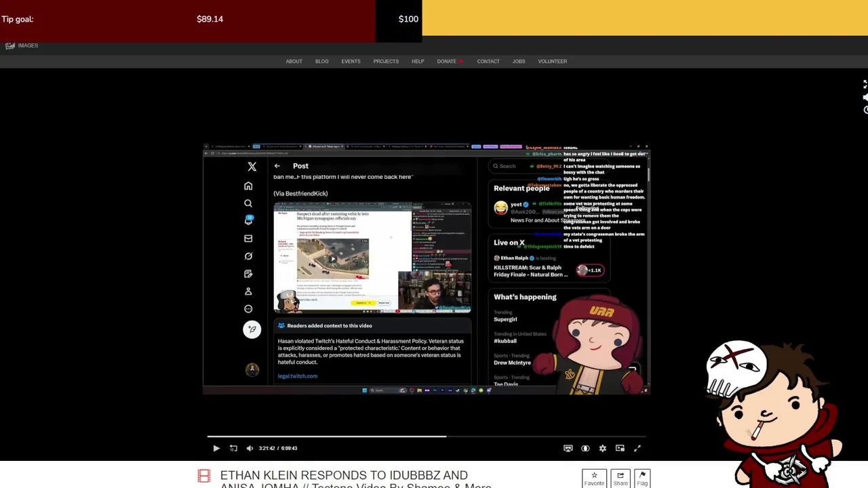The image size is (868, 488).
Task: Open the HELP page
Action: (418, 61)
